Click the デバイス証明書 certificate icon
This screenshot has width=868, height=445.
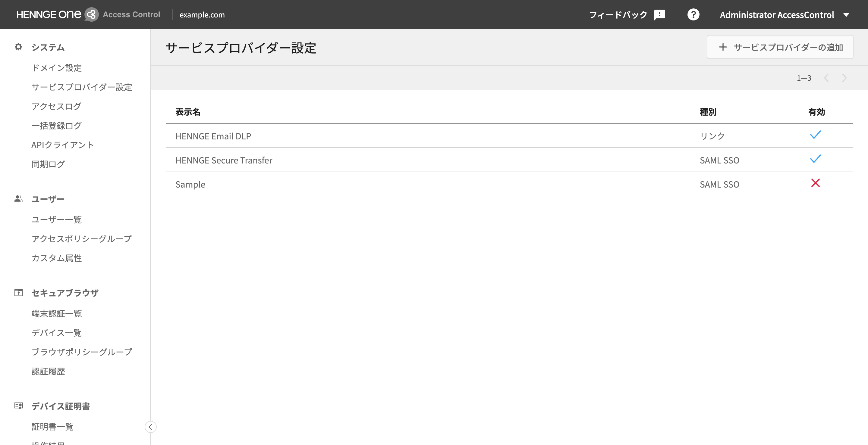coord(18,406)
